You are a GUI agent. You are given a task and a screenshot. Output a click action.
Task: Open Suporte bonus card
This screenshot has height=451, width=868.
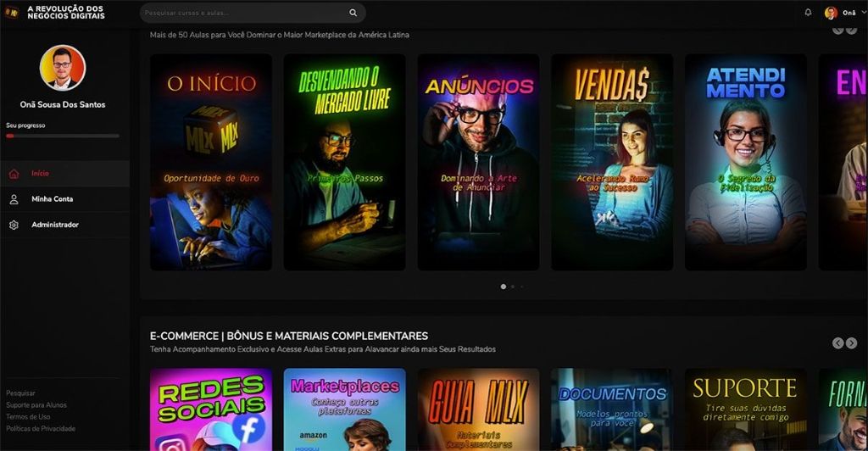pos(746,409)
